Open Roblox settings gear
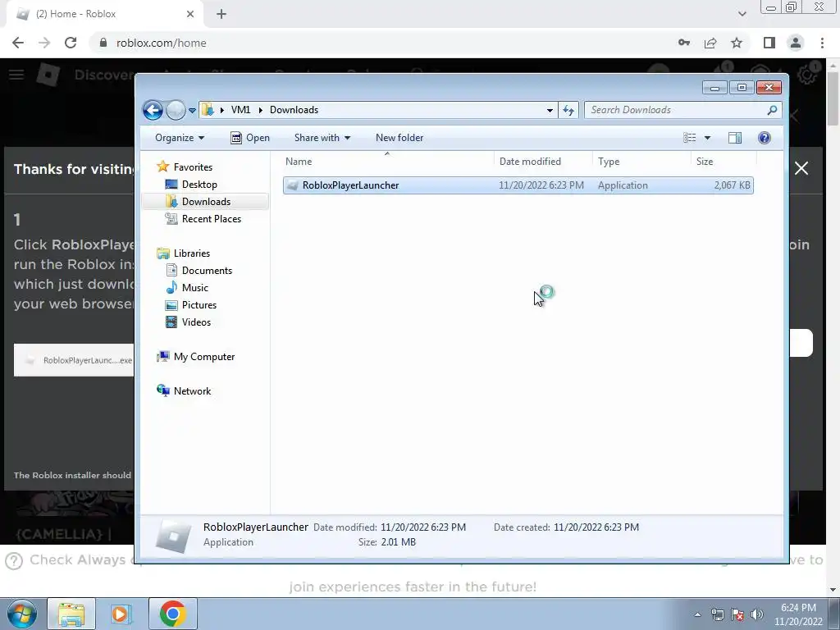 coord(807,75)
